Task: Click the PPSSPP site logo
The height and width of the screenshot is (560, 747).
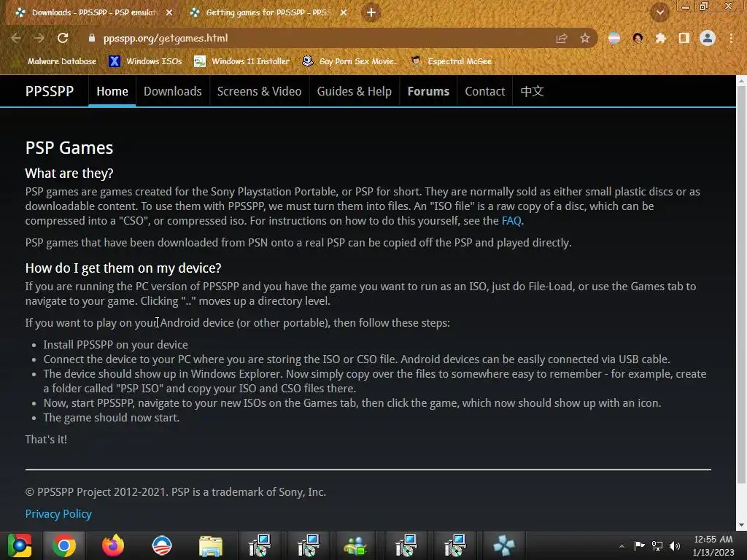Action: pos(50,91)
